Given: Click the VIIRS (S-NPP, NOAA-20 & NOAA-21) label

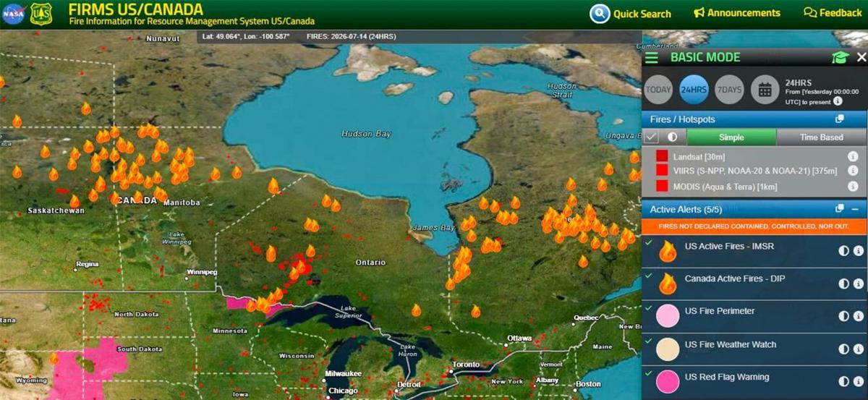Looking at the screenshot, I should (x=755, y=171).
